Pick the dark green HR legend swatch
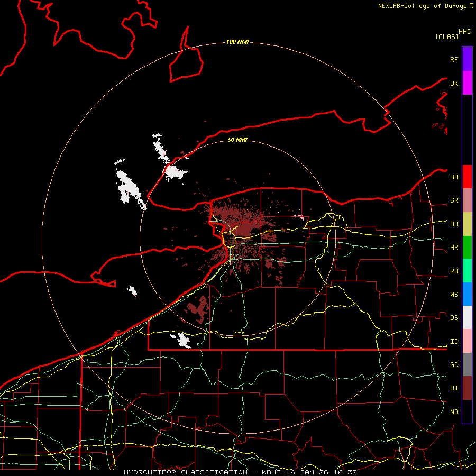This screenshot has width=476, height=476. pos(467,248)
